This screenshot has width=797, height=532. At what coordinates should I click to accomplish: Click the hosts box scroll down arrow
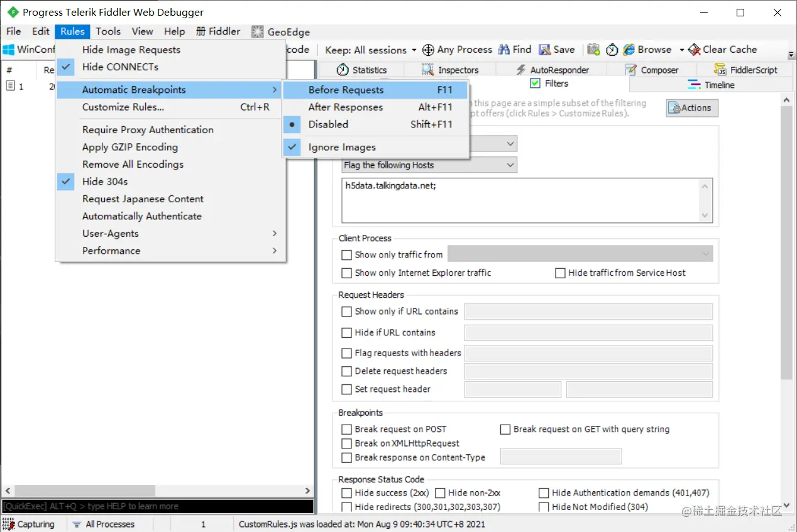tap(706, 215)
